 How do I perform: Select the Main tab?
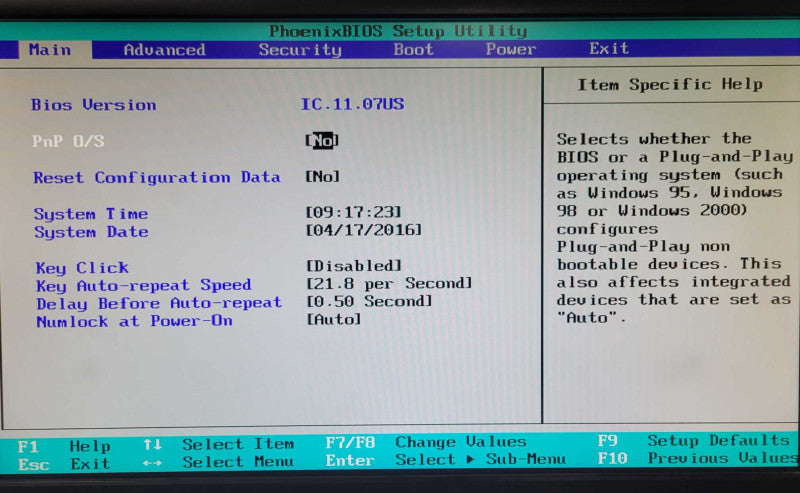(x=50, y=50)
